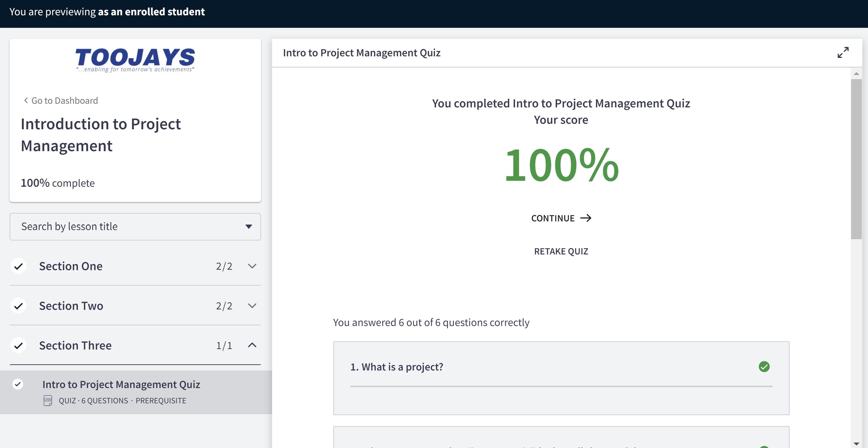Click RETAKE QUIZ
Screen dimensions: 868x448
561,251
